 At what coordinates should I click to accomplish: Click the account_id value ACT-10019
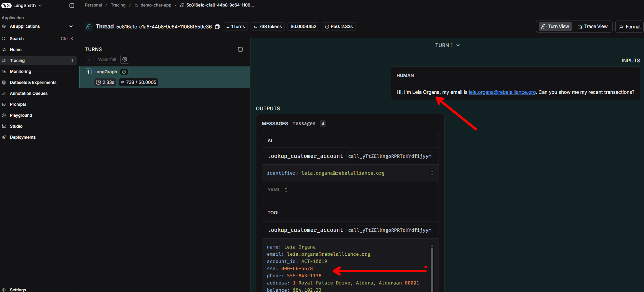[314, 261]
